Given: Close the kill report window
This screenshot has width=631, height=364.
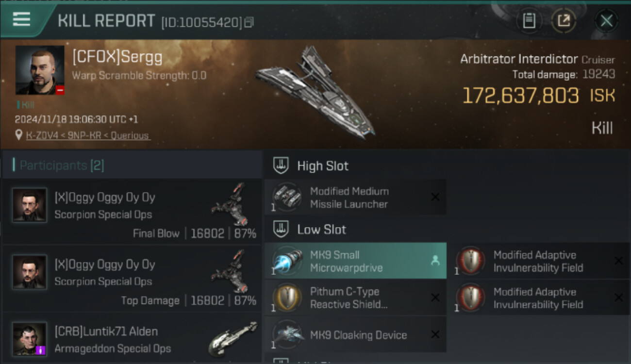Looking at the screenshot, I should pos(606,21).
